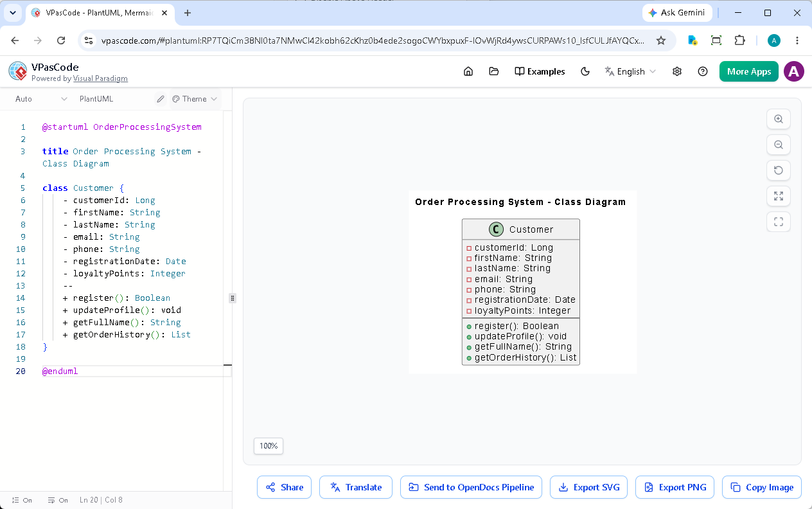Click code line '+ getOrderHistory(): List'
The image size is (812, 509).
pyautogui.click(x=127, y=335)
